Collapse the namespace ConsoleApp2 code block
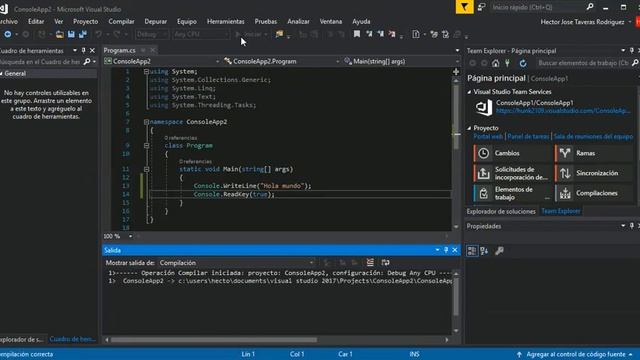Image resolution: width=640 pixels, height=360 pixels. pyautogui.click(x=146, y=122)
